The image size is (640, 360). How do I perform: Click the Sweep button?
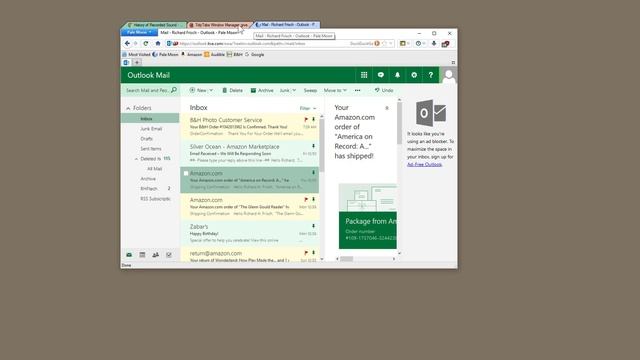[x=310, y=90]
